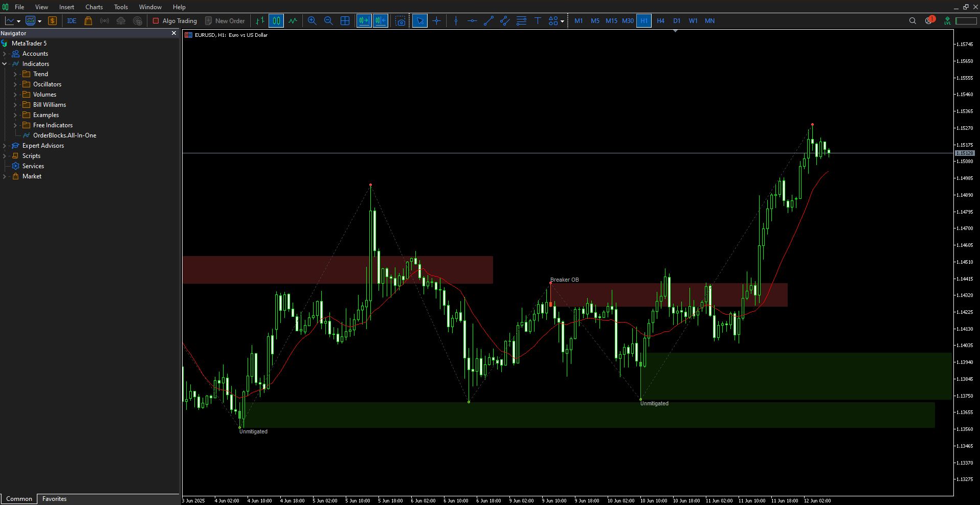Switch timeframe to H4
This screenshot has width=980, height=505.
click(660, 20)
